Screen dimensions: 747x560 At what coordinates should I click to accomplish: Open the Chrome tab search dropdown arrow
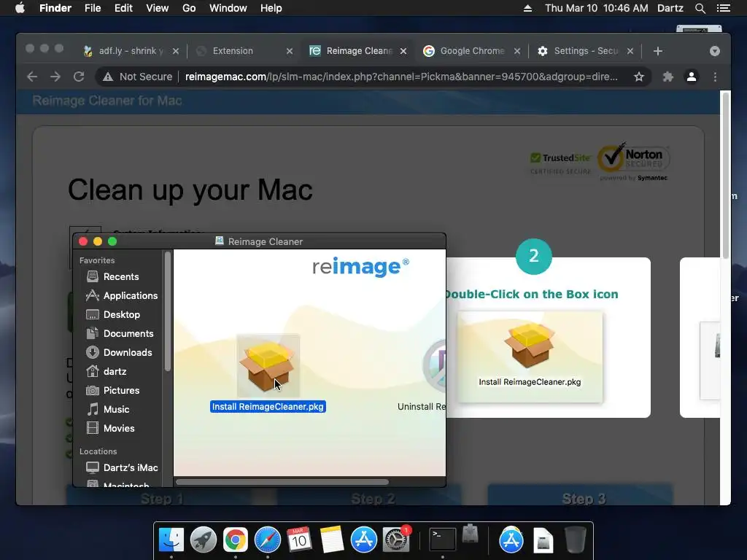coord(715,51)
